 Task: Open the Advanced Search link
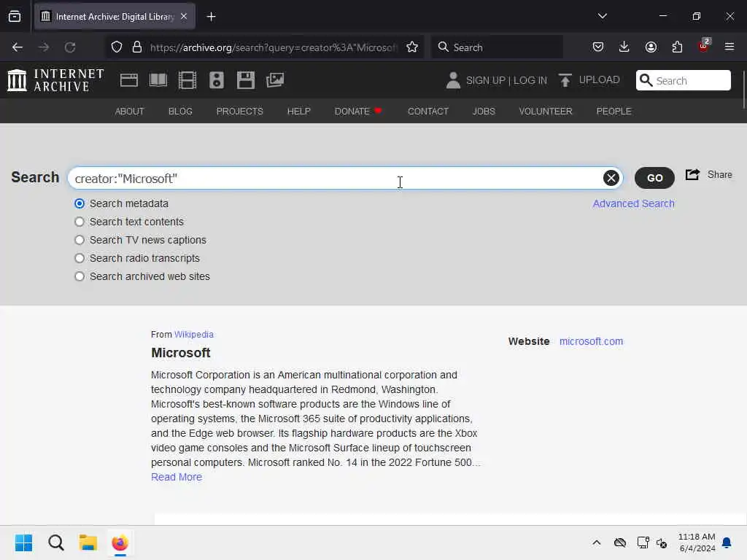click(633, 204)
